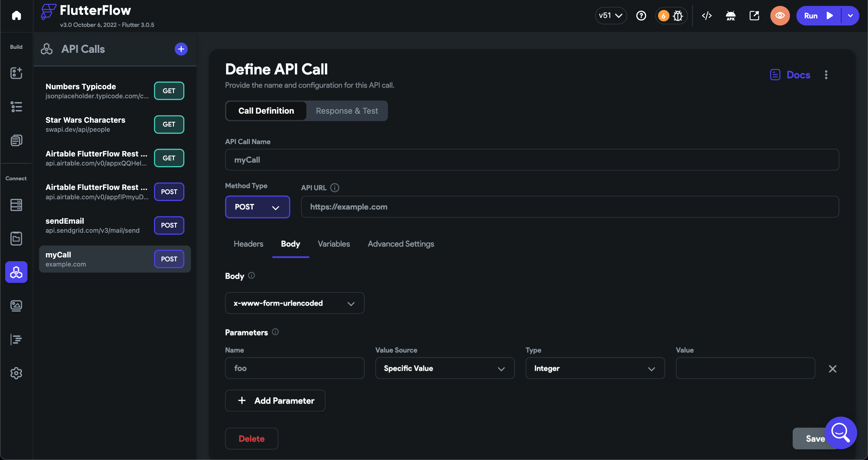
Task: Open FlutterFlow project home
Action: point(16,15)
